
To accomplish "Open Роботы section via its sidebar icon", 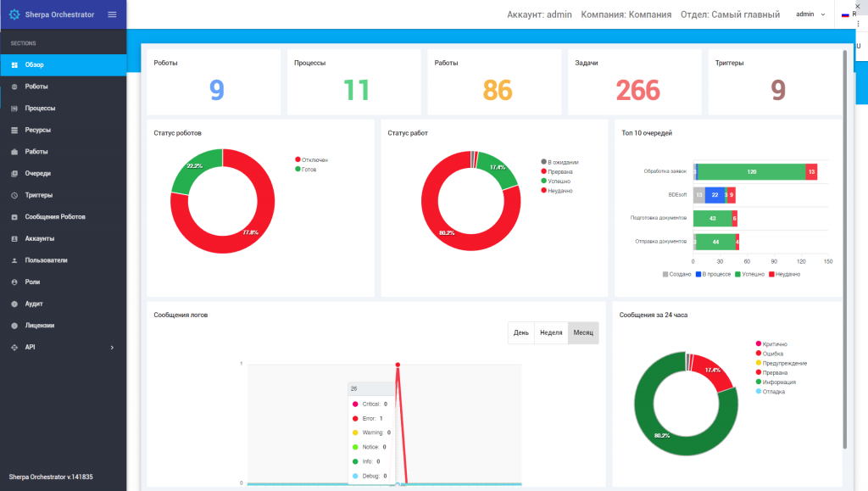I will [x=14, y=86].
